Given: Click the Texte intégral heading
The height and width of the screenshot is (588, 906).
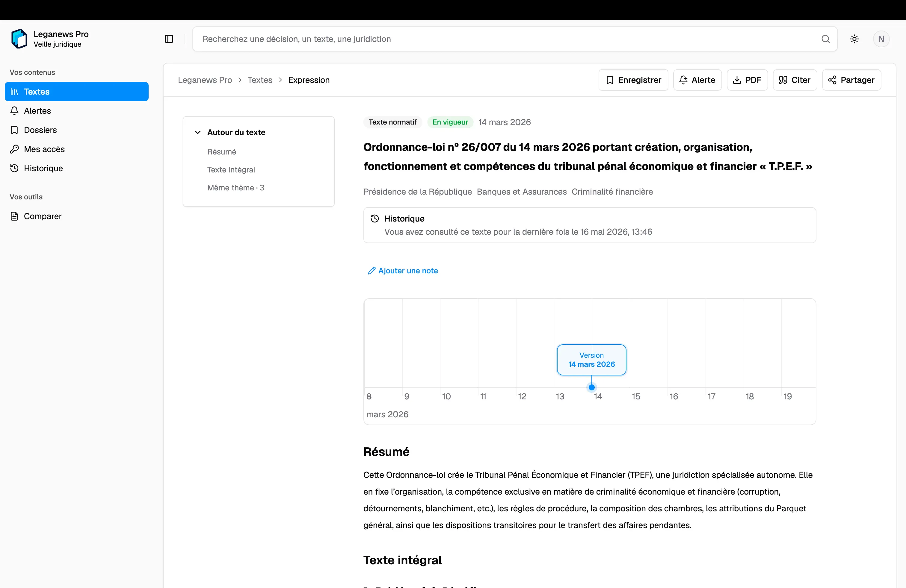Looking at the screenshot, I should [402, 560].
